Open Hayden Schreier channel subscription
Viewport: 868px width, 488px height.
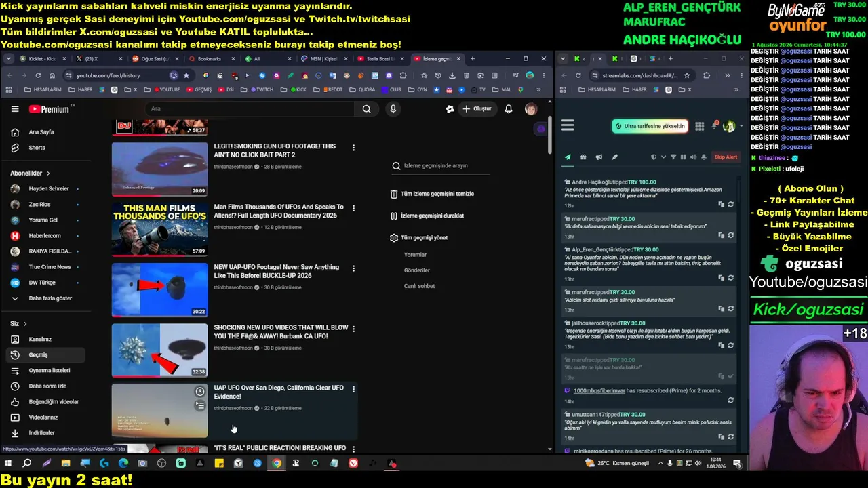click(44, 189)
